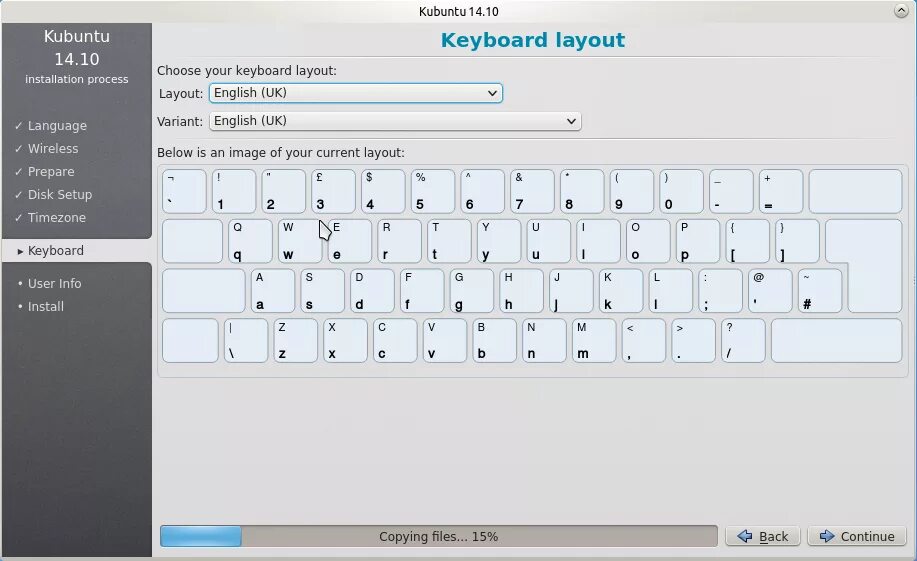Image resolution: width=917 pixels, height=561 pixels.
Task: Click the plus equals key
Action: 781,191
